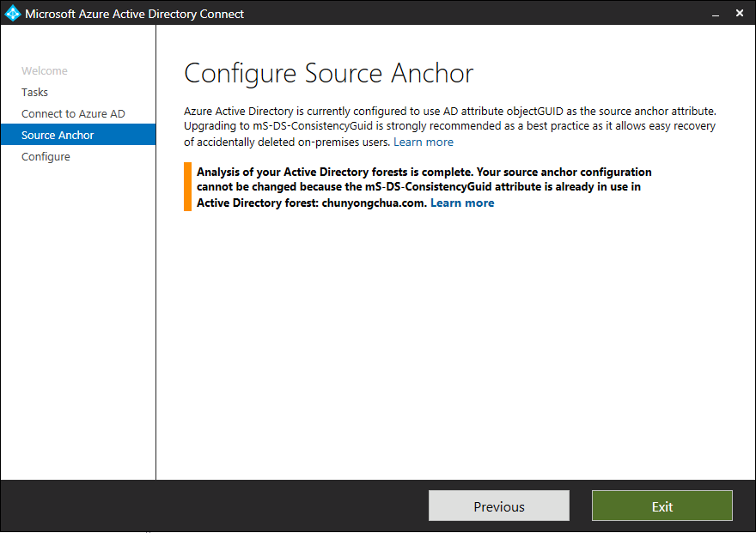
Task: Minimize the Azure AD Connect window
Action: tap(714, 14)
